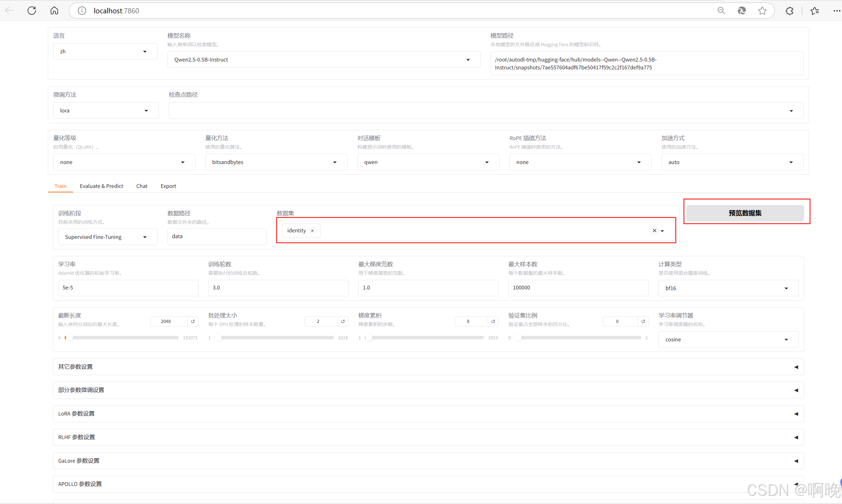Remove the identity dataset tag
Viewport: 842px width, 504px height.
(312, 231)
